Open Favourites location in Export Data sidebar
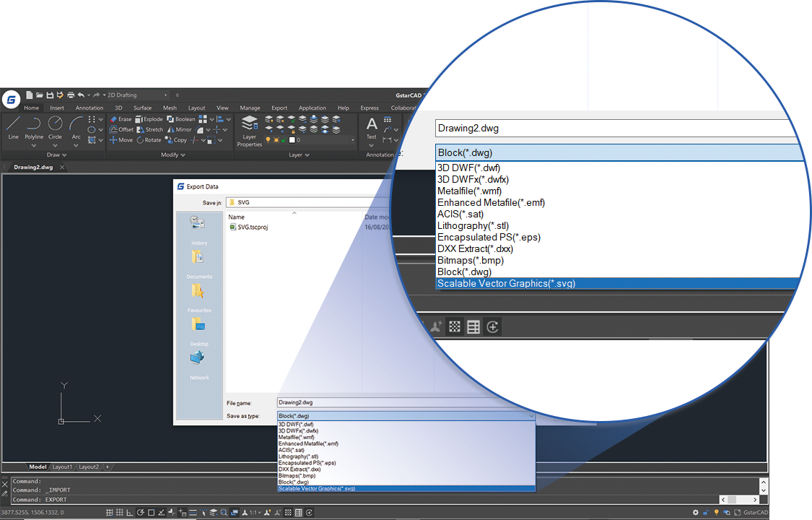Screen dimensions: 812x520 click(x=199, y=298)
